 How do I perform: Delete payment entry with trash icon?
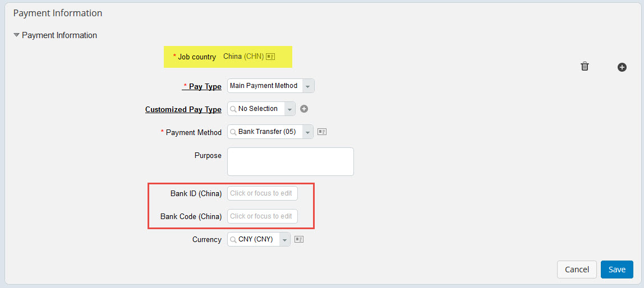click(585, 67)
